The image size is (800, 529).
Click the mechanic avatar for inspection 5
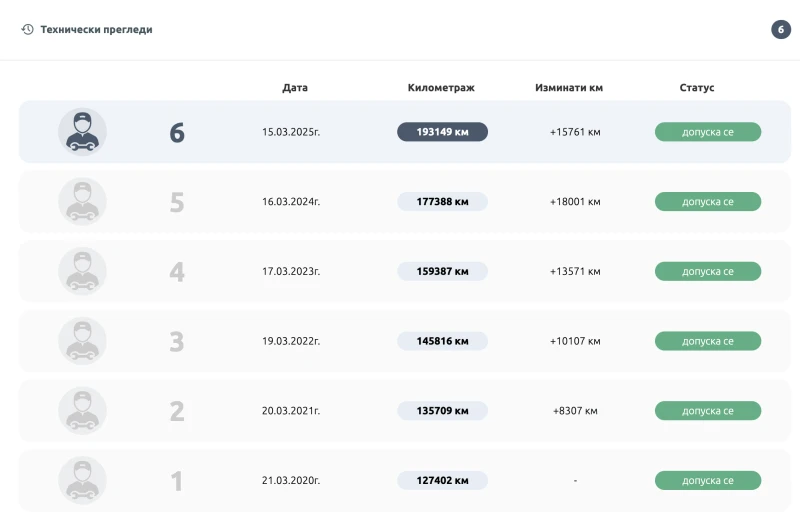click(82, 202)
